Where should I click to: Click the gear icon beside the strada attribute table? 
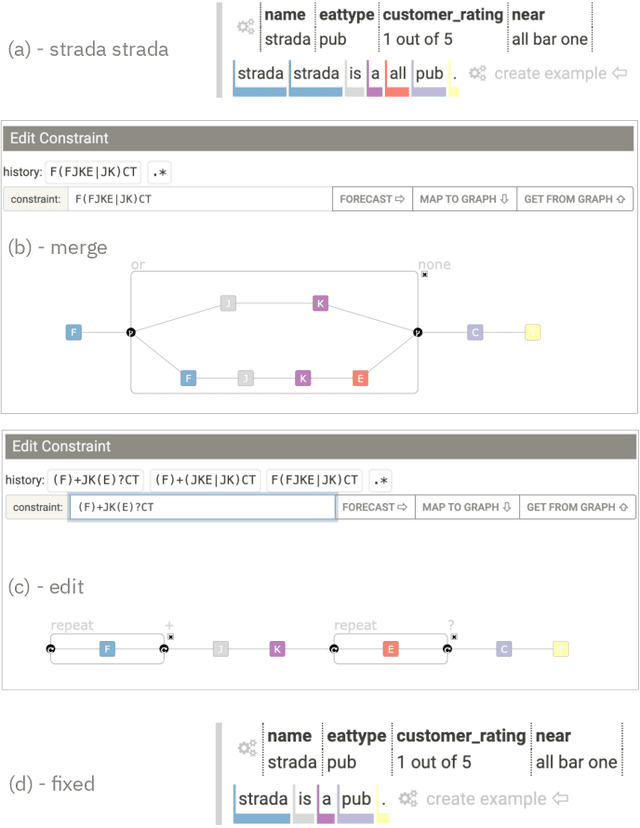click(x=246, y=27)
